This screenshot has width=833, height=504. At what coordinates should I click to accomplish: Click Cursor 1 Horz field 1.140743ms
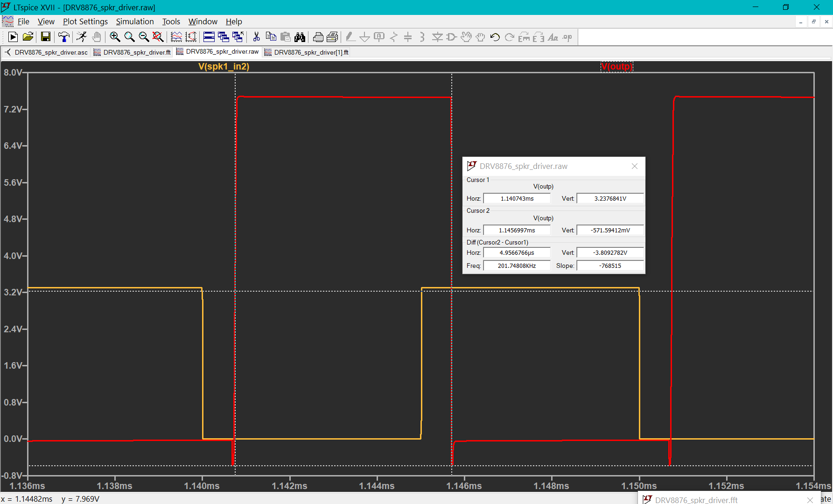(517, 198)
